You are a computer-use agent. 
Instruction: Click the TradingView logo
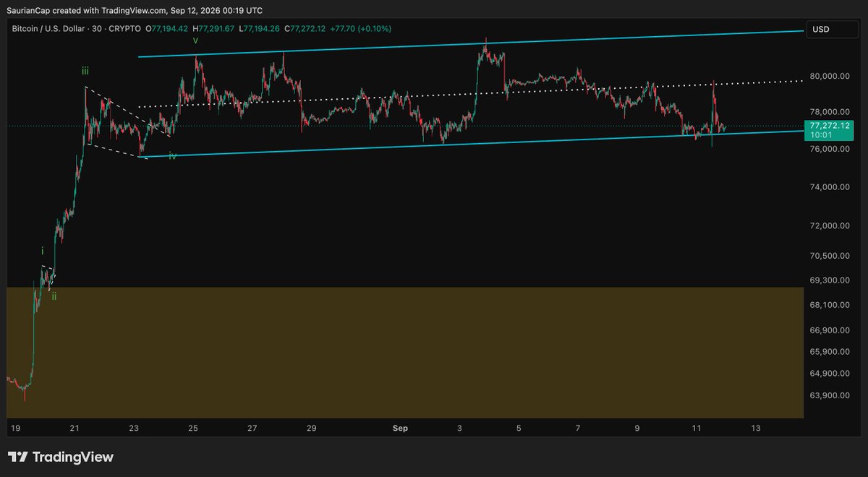pyautogui.click(x=60, y=457)
